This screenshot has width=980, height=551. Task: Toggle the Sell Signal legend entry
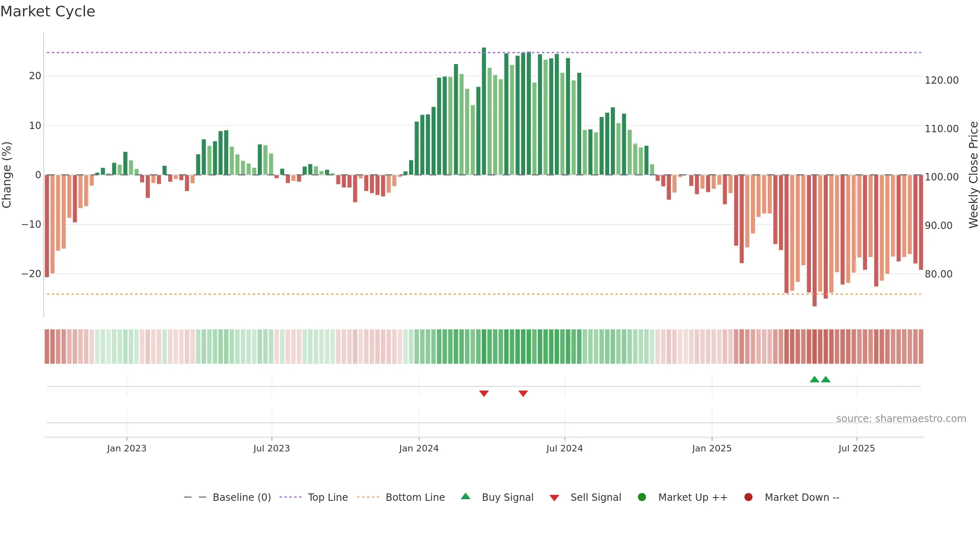click(x=585, y=497)
